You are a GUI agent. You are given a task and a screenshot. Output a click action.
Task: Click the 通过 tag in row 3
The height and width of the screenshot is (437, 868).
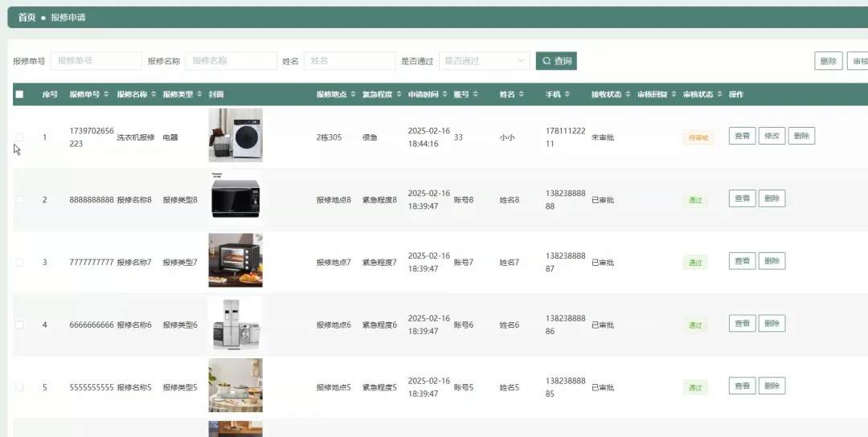[695, 263]
